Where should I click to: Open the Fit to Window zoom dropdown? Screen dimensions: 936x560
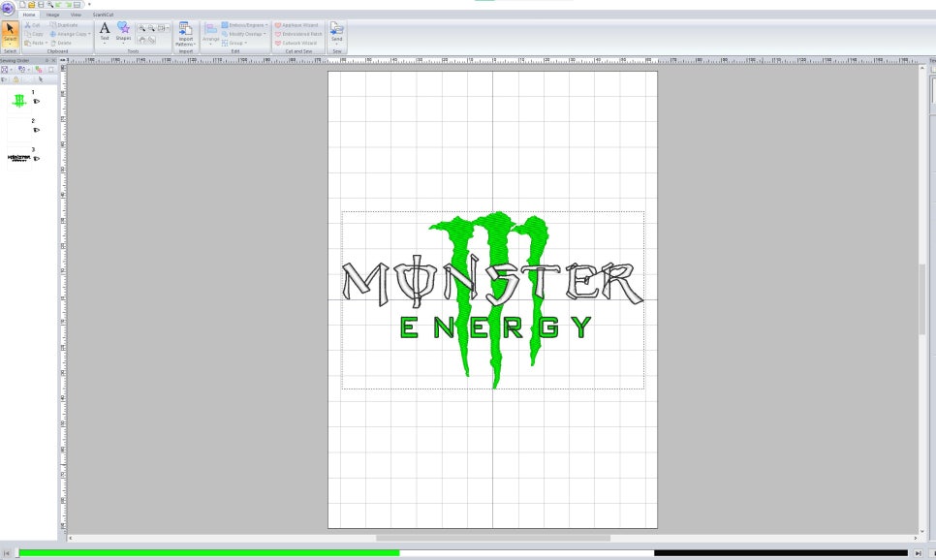click(163, 28)
